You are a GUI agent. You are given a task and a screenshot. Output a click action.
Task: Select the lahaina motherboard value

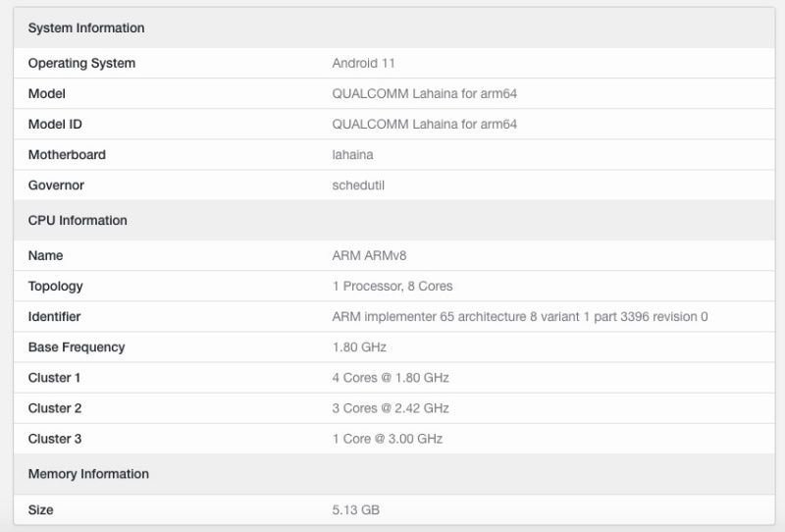(352, 155)
